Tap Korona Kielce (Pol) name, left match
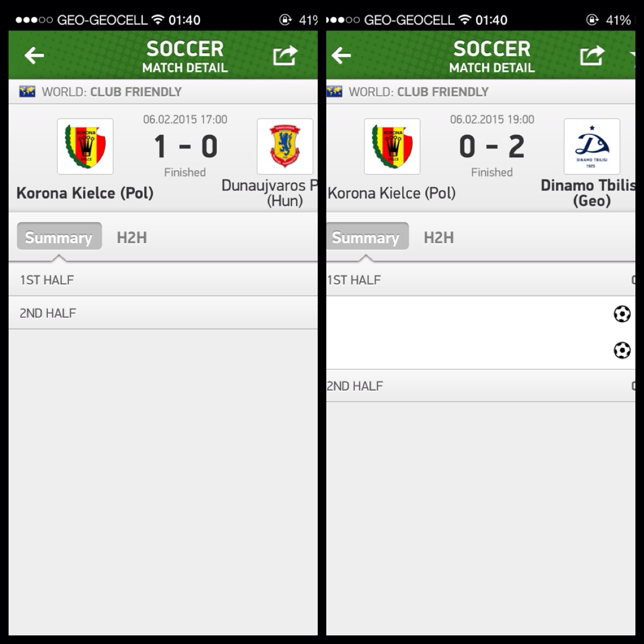Viewport: 644px width, 644px height. [x=85, y=193]
